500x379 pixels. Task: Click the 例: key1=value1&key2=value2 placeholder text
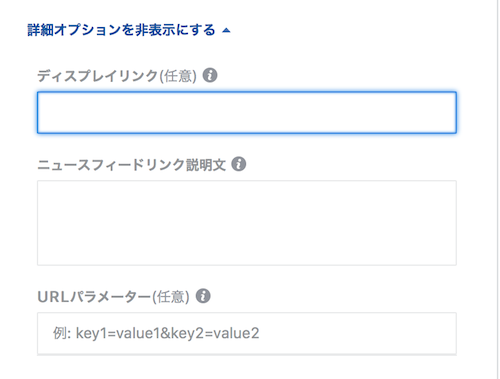tap(156, 333)
